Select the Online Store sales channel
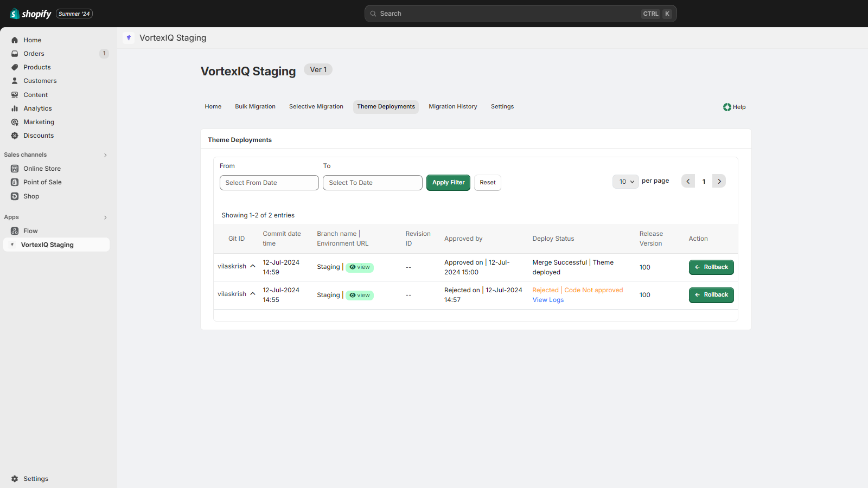Image resolution: width=868 pixels, height=488 pixels. tap(42, 168)
